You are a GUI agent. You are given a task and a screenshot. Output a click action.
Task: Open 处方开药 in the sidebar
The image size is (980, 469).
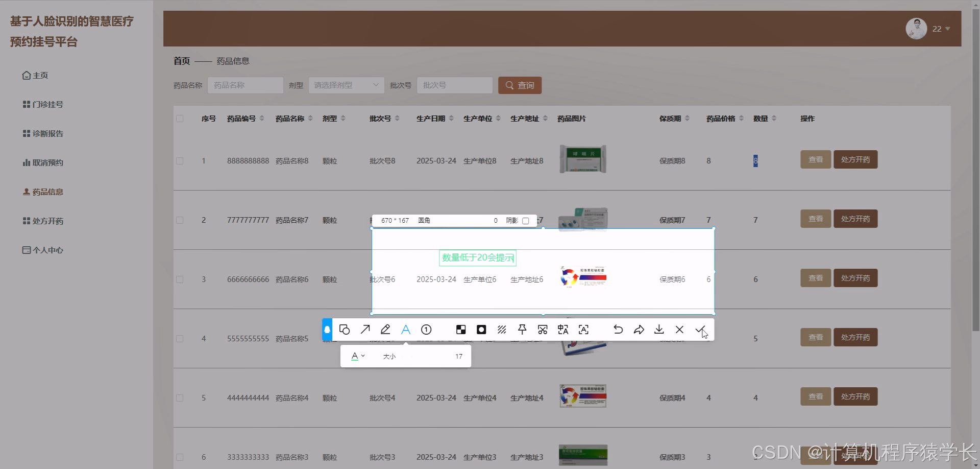43,221
